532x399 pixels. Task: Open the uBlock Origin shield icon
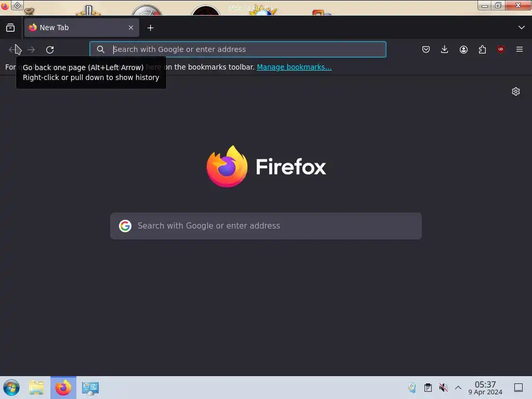[501, 49]
